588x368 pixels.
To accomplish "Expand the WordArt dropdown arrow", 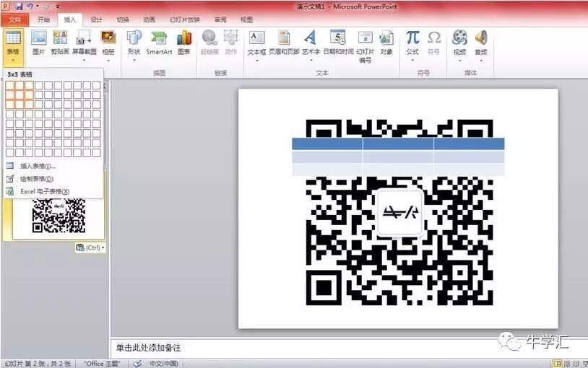I will point(311,61).
